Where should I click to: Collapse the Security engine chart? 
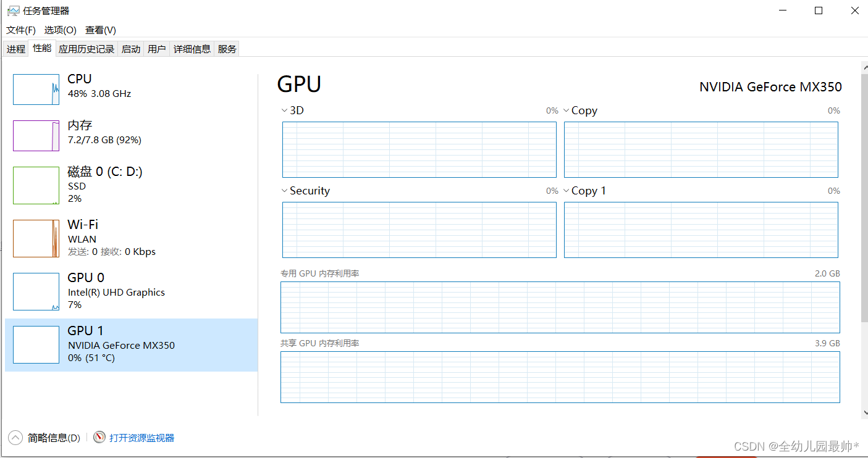(x=284, y=190)
